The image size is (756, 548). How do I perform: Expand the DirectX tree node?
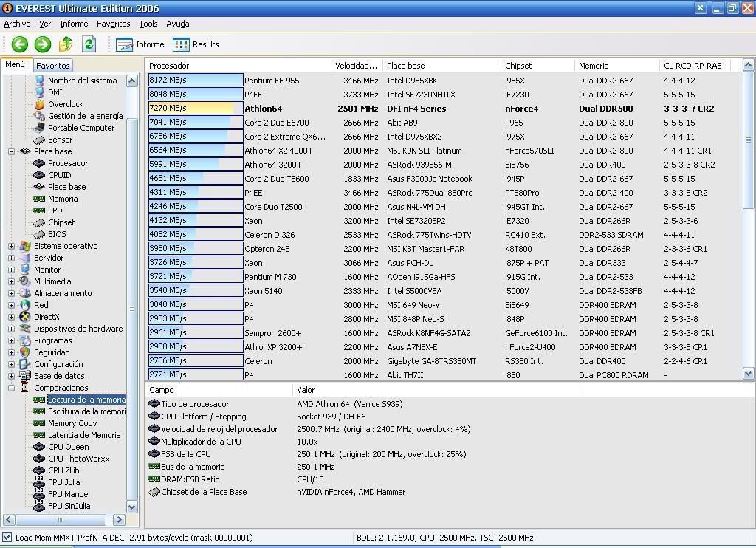coord(11,317)
